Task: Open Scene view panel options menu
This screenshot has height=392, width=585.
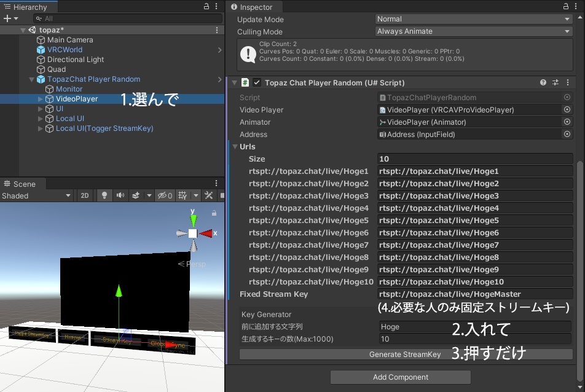Action: coord(216,183)
